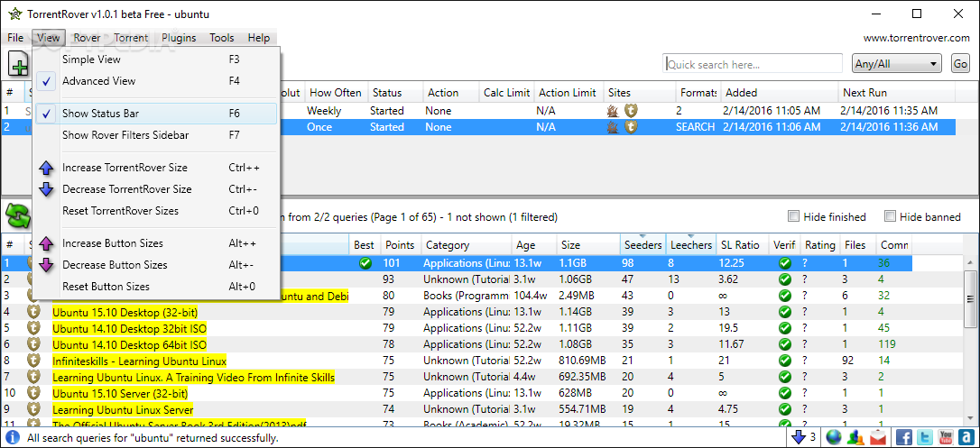Click shield icon beside Ubuntu 15.10 Server (32-bit)

point(33,392)
